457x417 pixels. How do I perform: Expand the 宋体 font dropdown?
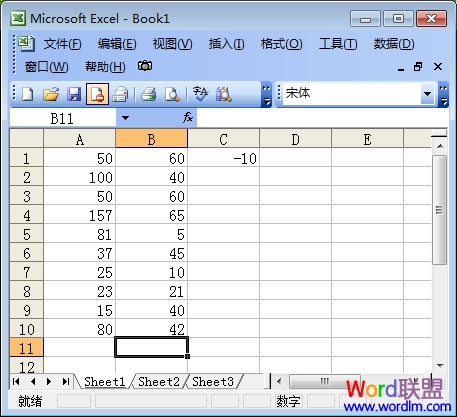point(427,94)
